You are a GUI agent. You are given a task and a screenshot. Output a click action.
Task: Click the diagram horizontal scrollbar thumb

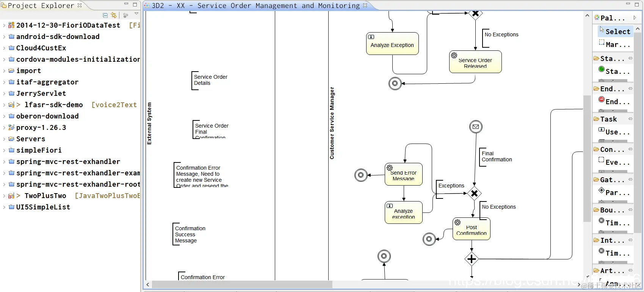coord(242,284)
